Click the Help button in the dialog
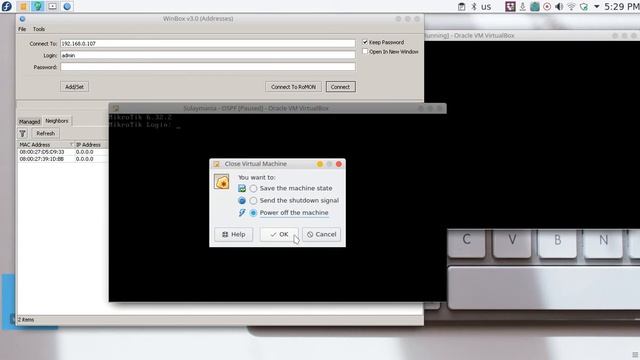The image size is (640, 360). point(233,234)
